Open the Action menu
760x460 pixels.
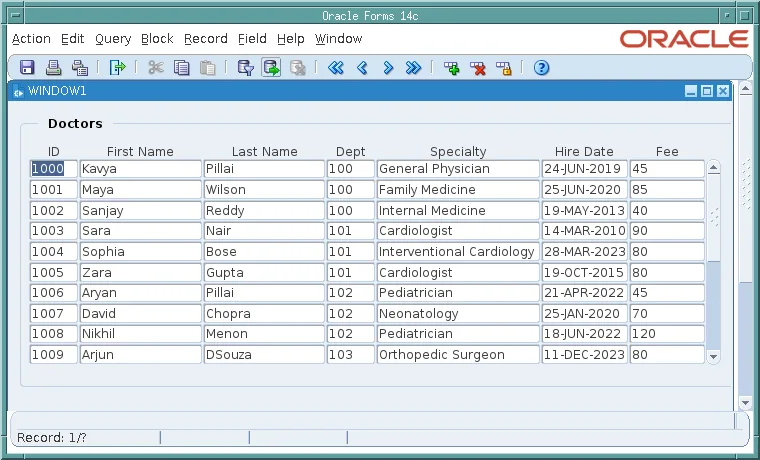click(x=31, y=39)
